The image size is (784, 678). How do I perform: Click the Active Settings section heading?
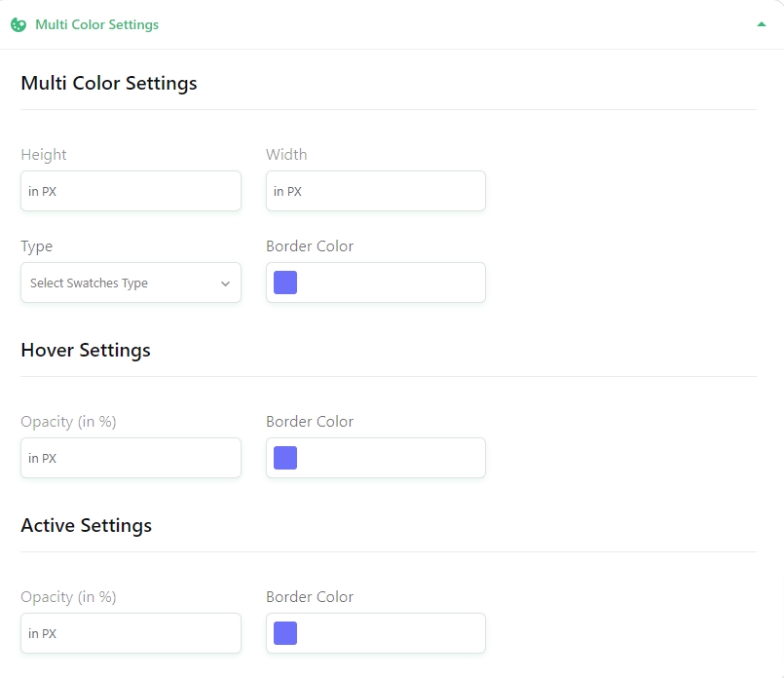[86, 525]
